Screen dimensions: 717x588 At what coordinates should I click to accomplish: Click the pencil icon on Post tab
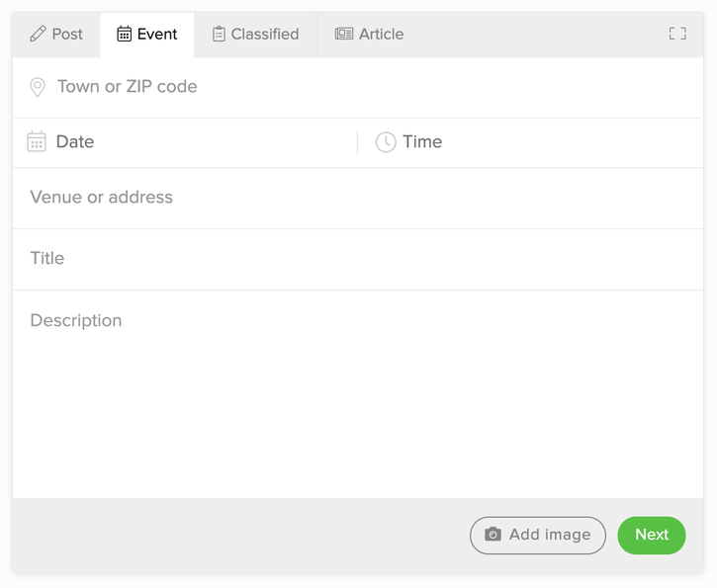(x=39, y=35)
